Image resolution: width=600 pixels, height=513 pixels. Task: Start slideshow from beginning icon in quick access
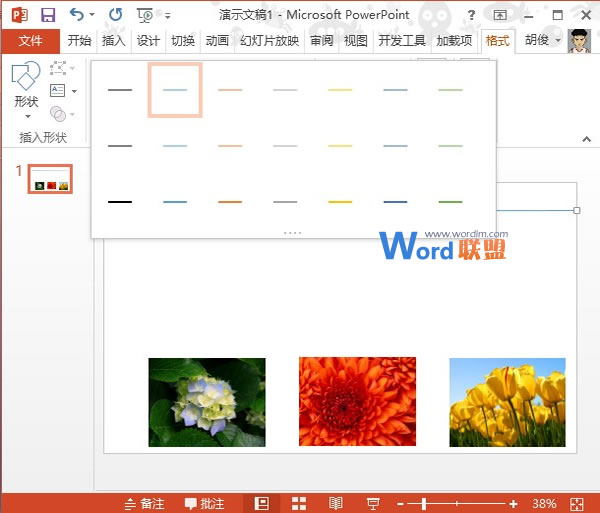[x=145, y=15]
